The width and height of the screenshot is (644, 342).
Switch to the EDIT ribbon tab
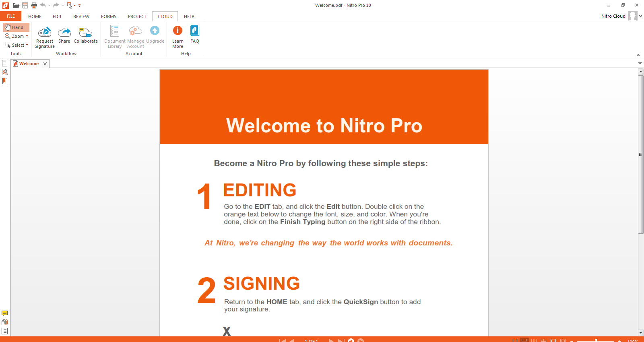point(57,16)
